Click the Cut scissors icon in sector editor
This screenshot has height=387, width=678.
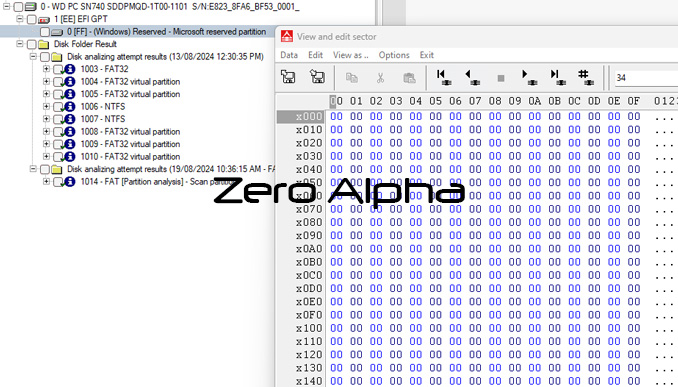[x=380, y=78]
